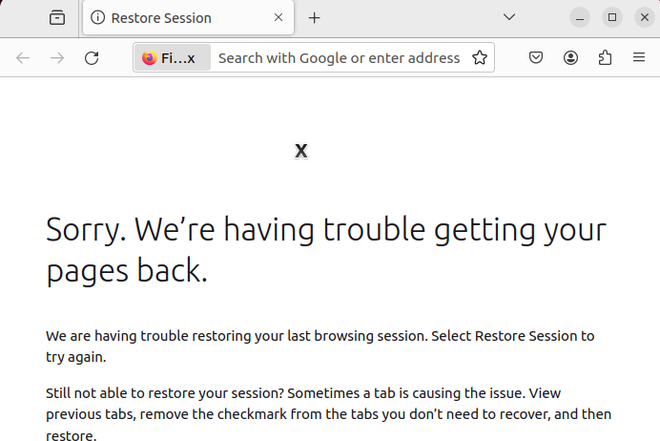Expand the list all tabs dropdown
Screen dimensions: 660x441
(509, 18)
